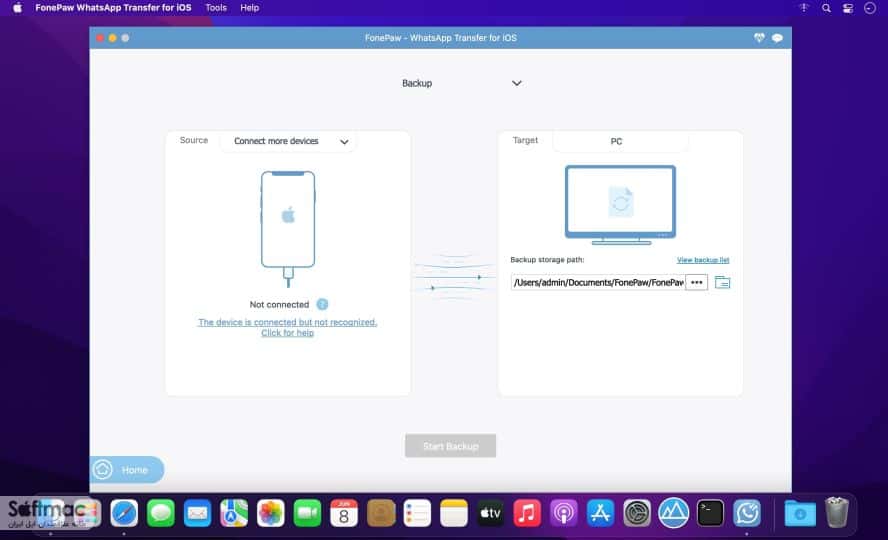Open FaceTime from the dock

(307, 513)
